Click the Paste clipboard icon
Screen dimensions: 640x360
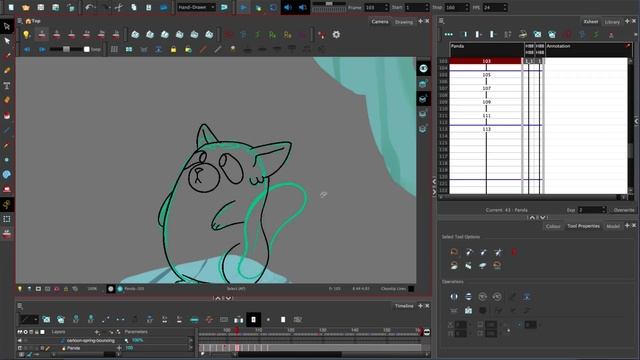coord(148,7)
